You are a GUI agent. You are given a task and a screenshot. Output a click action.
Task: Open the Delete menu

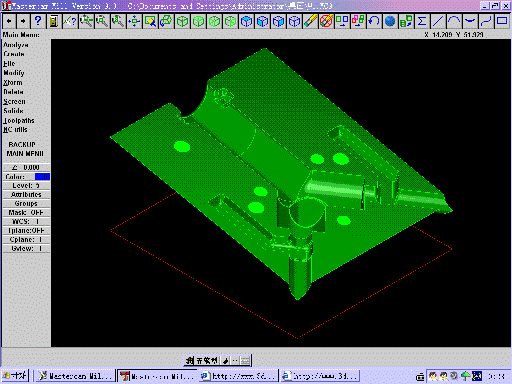click(x=13, y=92)
